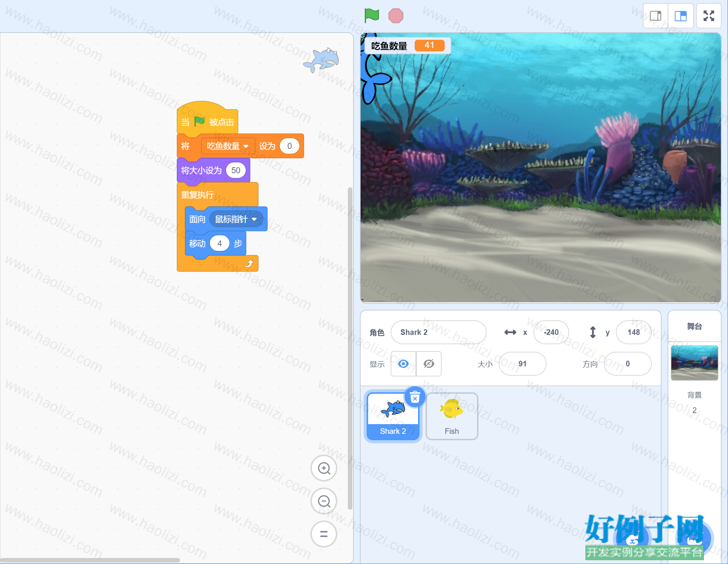Select the stage backdrop thumbnail
The height and width of the screenshot is (564, 728).
[694, 363]
